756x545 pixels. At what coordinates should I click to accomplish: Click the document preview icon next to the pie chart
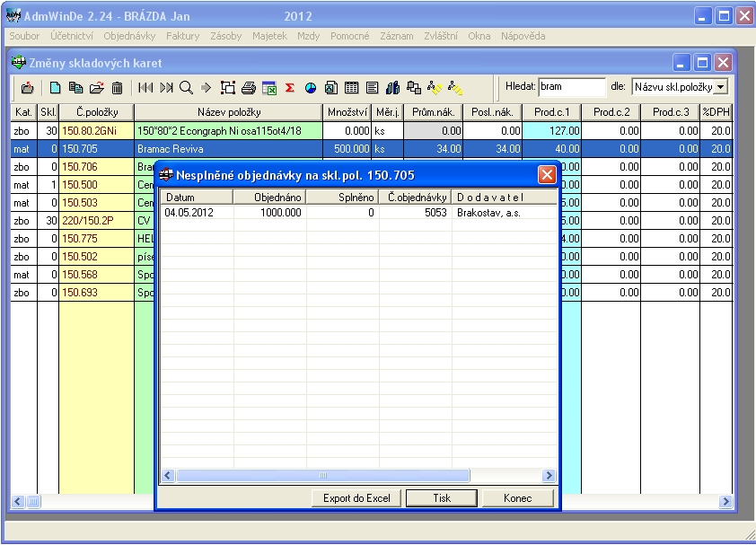(331, 88)
